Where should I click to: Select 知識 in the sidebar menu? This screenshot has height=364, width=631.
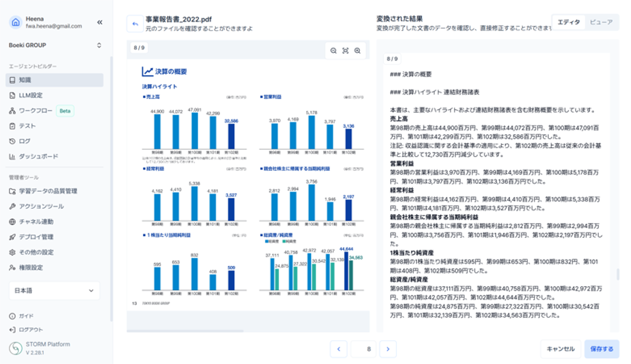[54, 80]
